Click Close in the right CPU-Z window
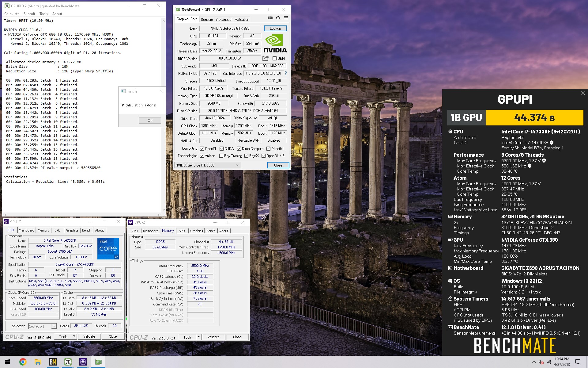Viewport: 588px width, 368px height. coord(237,337)
